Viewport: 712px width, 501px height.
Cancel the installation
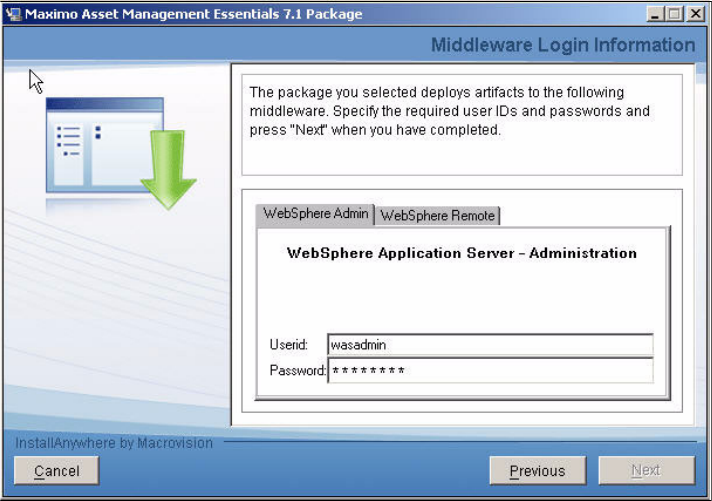pos(56,471)
